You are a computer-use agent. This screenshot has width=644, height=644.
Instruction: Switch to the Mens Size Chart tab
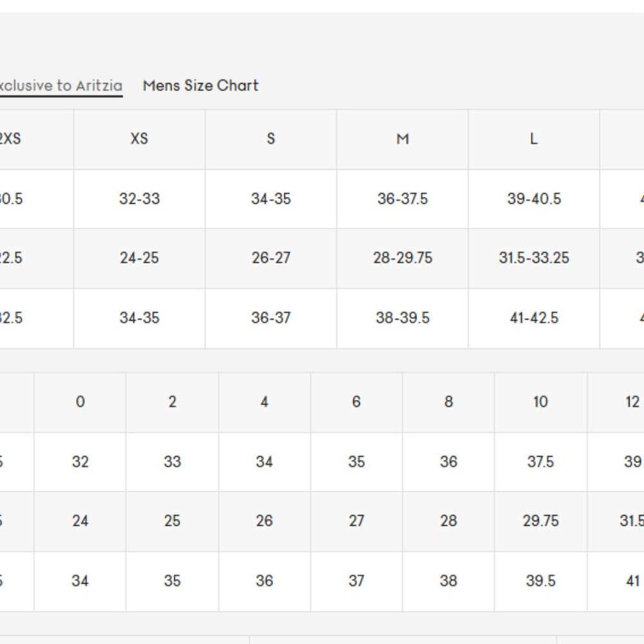click(x=200, y=86)
